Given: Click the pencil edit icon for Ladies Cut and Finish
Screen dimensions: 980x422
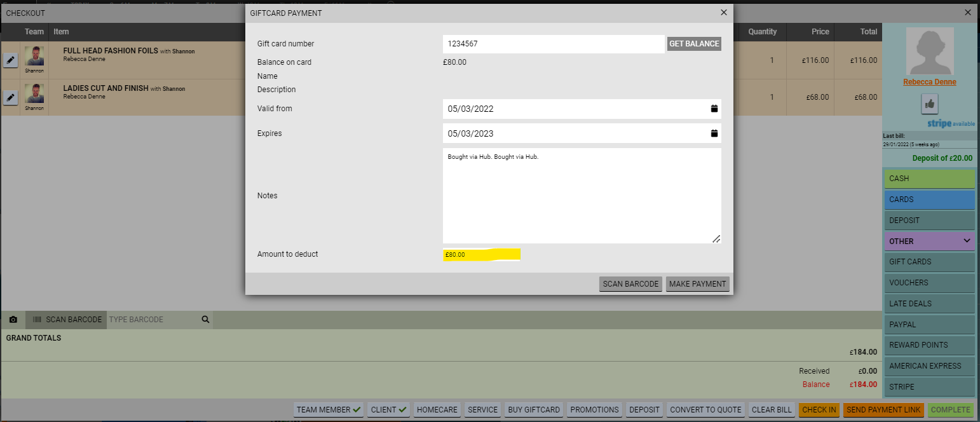Looking at the screenshot, I should click(10, 97).
